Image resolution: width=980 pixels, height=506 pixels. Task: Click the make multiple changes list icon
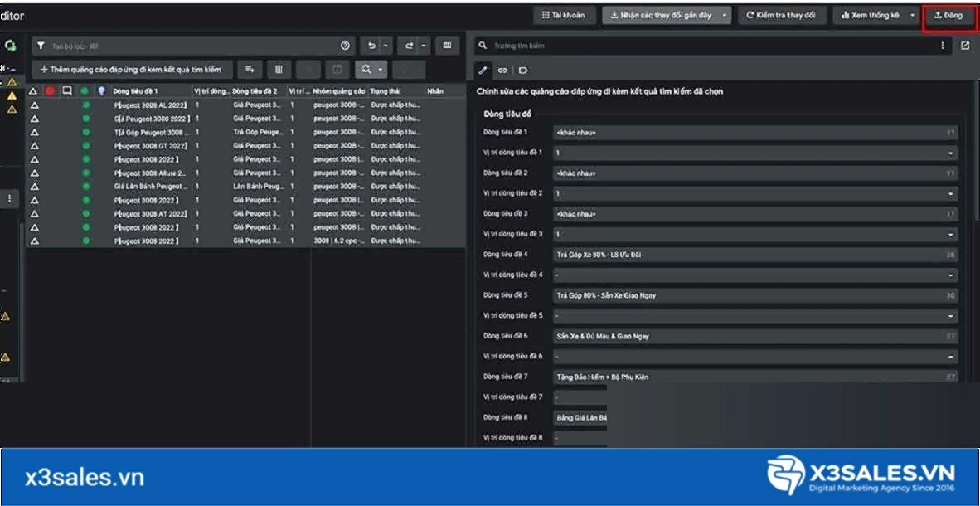point(250,69)
